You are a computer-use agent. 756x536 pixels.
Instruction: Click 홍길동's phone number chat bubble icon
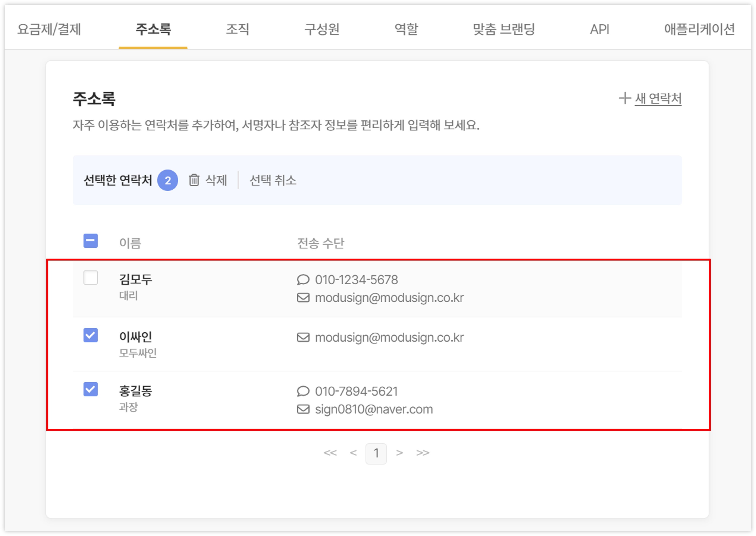[303, 391]
